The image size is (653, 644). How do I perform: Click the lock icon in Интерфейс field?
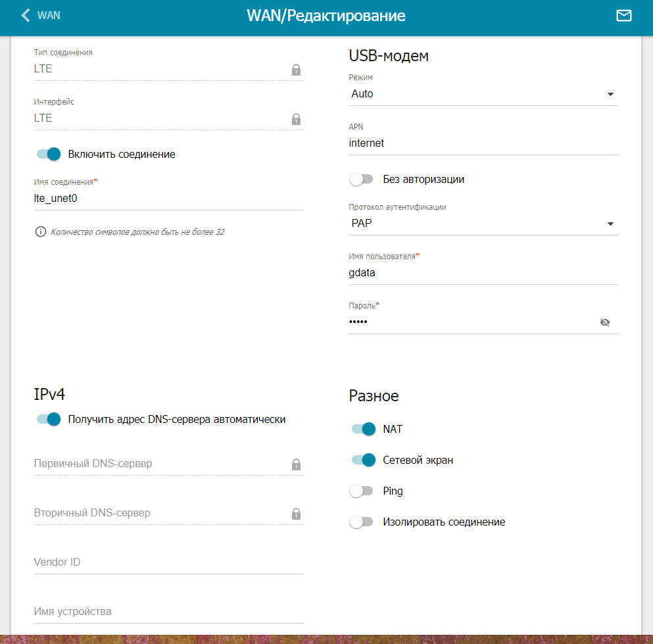[296, 119]
